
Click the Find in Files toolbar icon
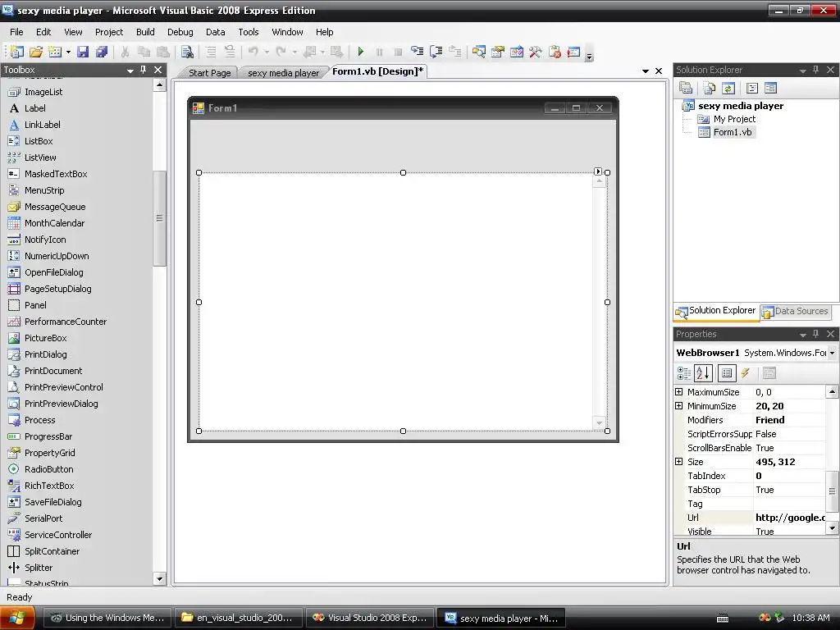(x=187, y=52)
